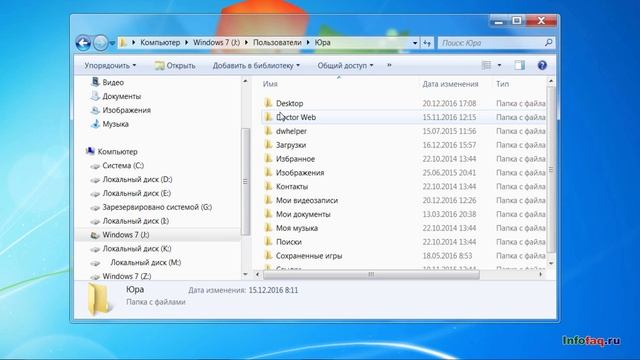Toggle the preview pane

click(x=519, y=65)
